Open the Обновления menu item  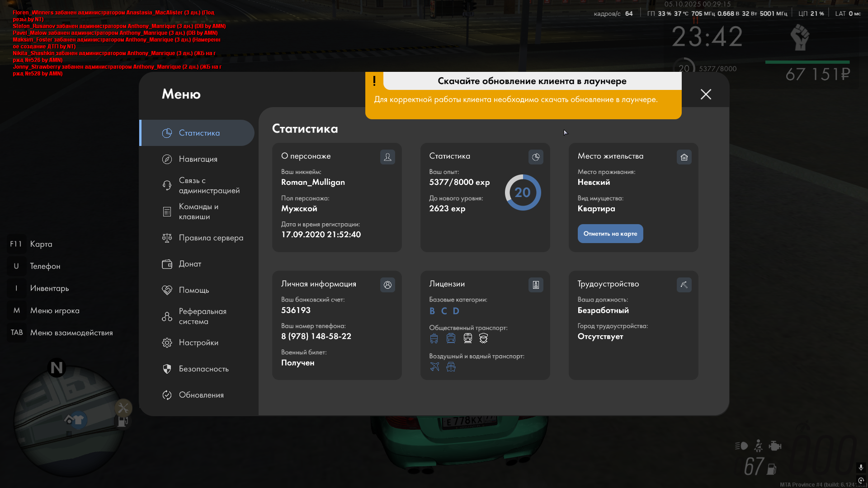tap(201, 395)
